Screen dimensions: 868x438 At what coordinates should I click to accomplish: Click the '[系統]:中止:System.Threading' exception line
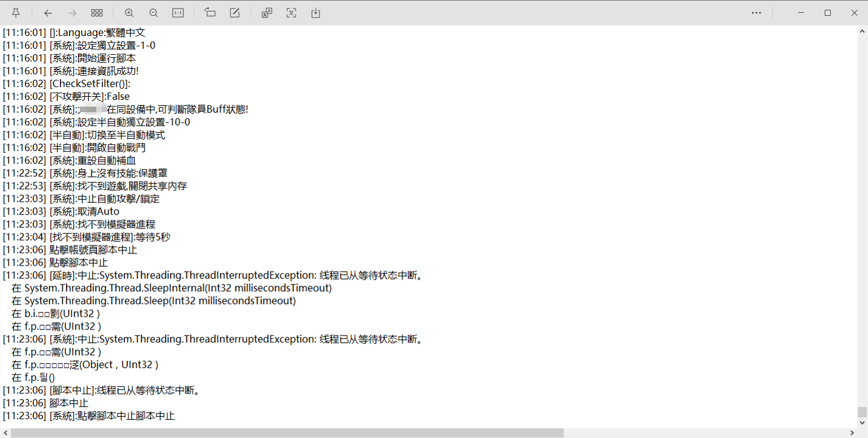[x=213, y=339]
